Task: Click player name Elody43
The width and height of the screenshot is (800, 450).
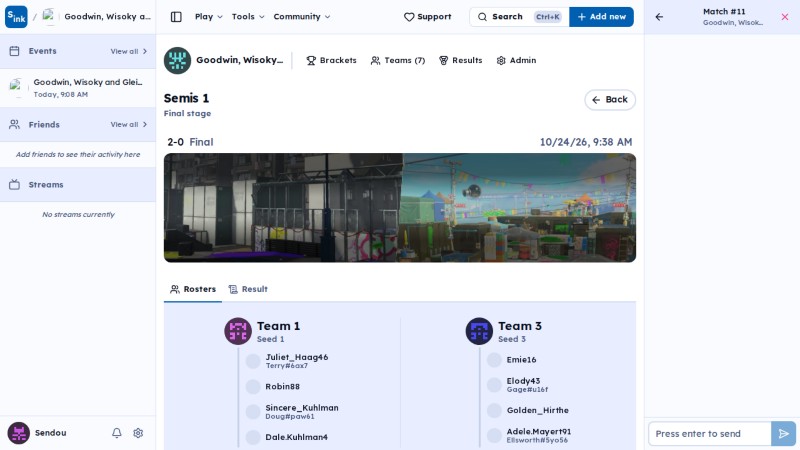Action: pyautogui.click(x=523, y=381)
